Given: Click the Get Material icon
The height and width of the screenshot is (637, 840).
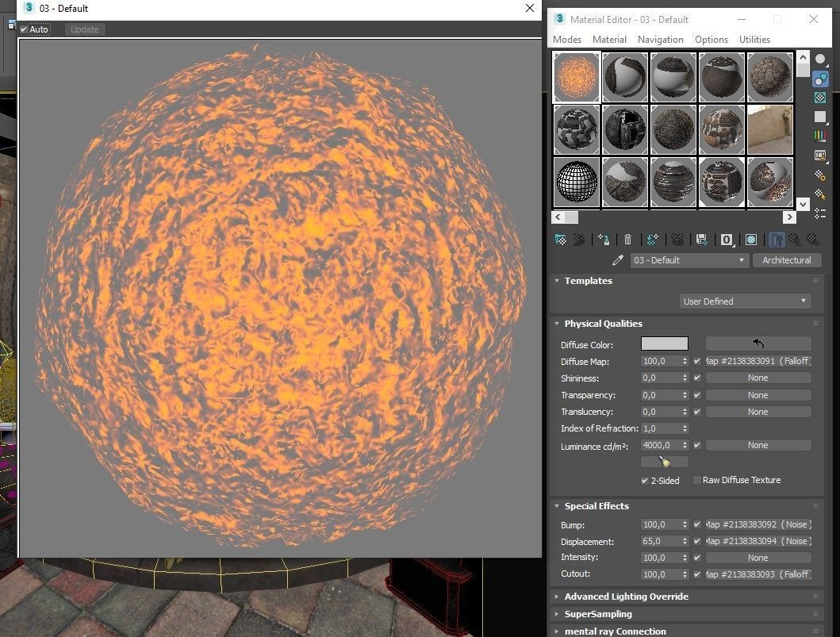Looking at the screenshot, I should coord(560,240).
